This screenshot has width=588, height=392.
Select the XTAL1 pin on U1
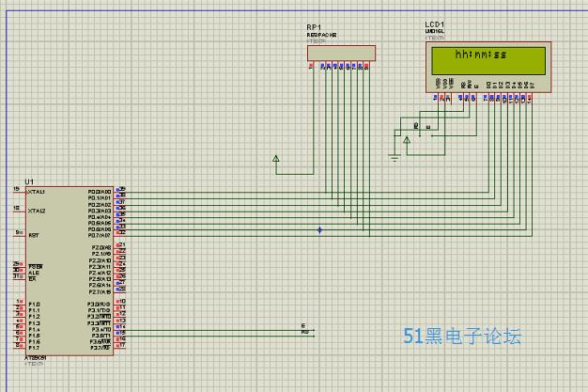pyautogui.click(x=37, y=192)
